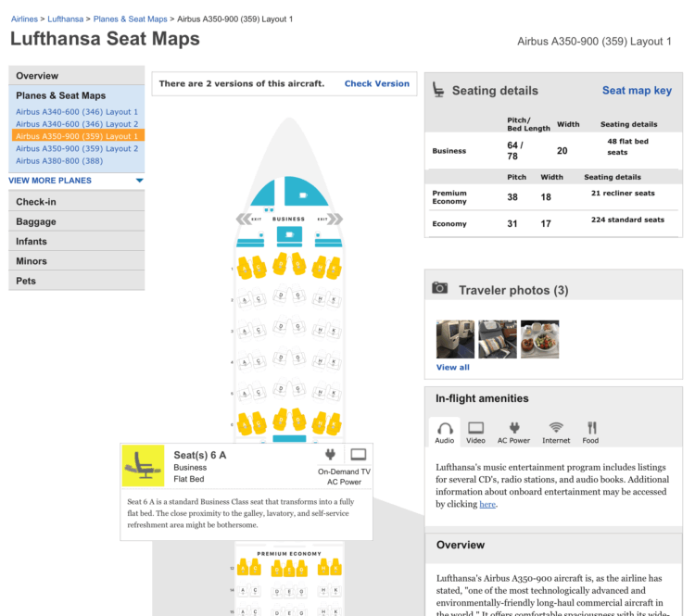Select yellow business seat 6K
Screen dimensions: 695x616
[x=335, y=423]
